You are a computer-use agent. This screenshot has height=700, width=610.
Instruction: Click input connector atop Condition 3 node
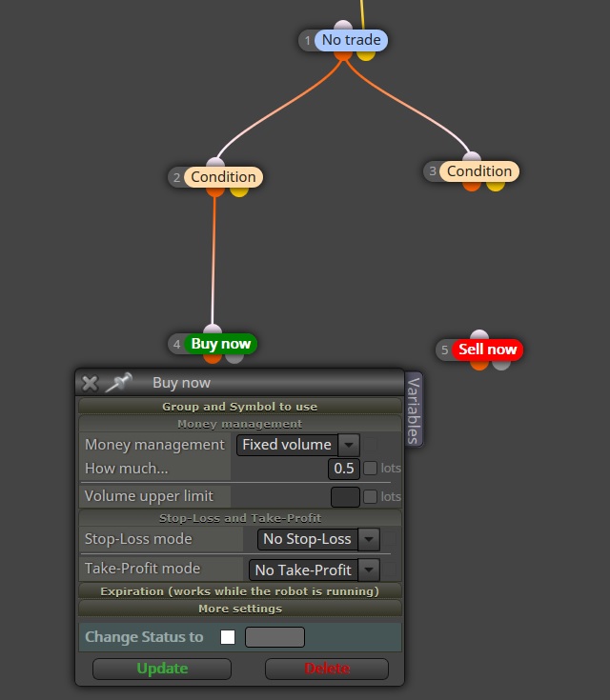click(472, 157)
